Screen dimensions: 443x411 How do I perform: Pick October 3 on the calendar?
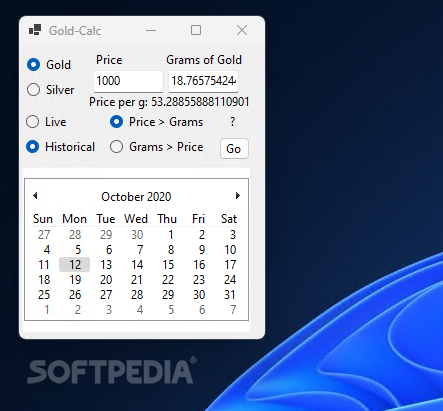(x=233, y=235)
